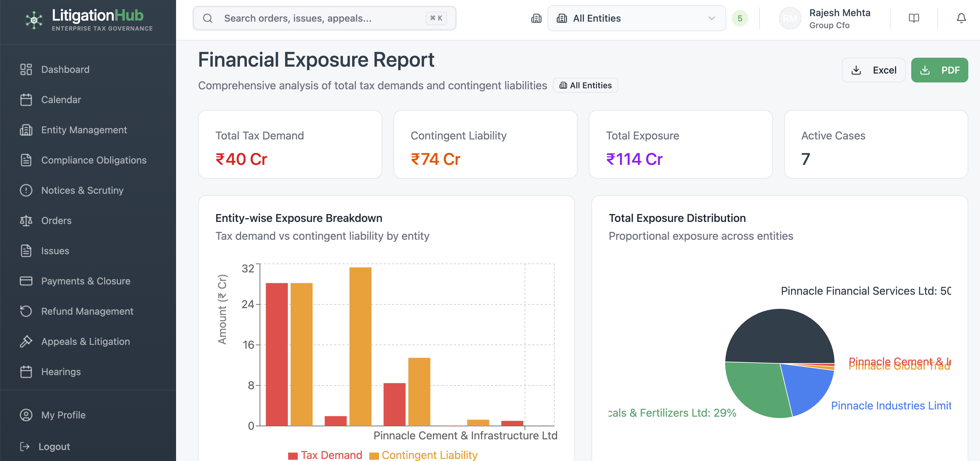This screenshot has width=980, height=461.
Task: Click the tallest orange Contingent Liability bar
Action: 360,347
